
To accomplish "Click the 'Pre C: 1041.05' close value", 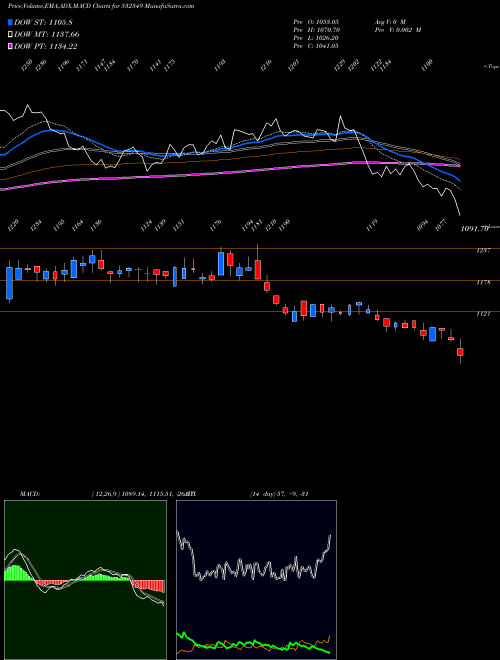I will [316, 46].
